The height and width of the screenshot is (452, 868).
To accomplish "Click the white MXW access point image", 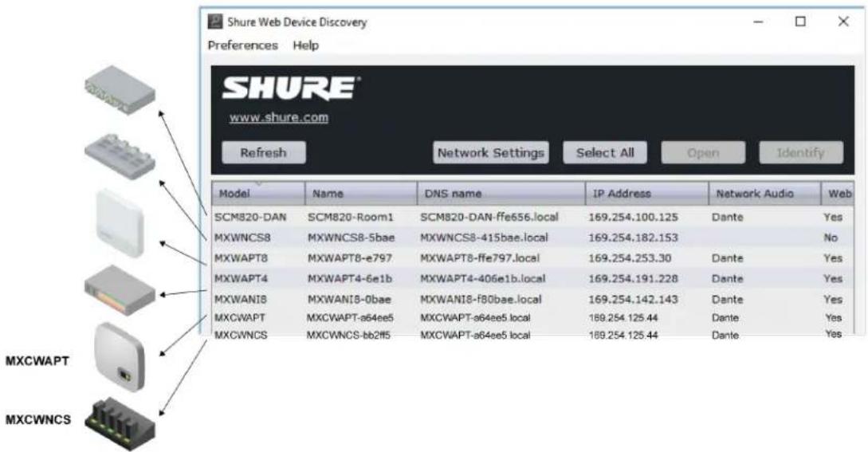I will pyautogui.click(x=120, y=223).
